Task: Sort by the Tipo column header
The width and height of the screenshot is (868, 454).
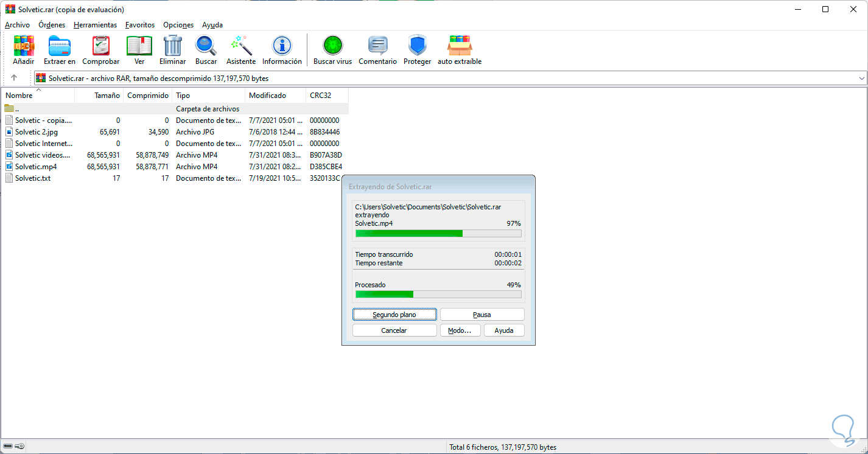Action: point(209,96)
